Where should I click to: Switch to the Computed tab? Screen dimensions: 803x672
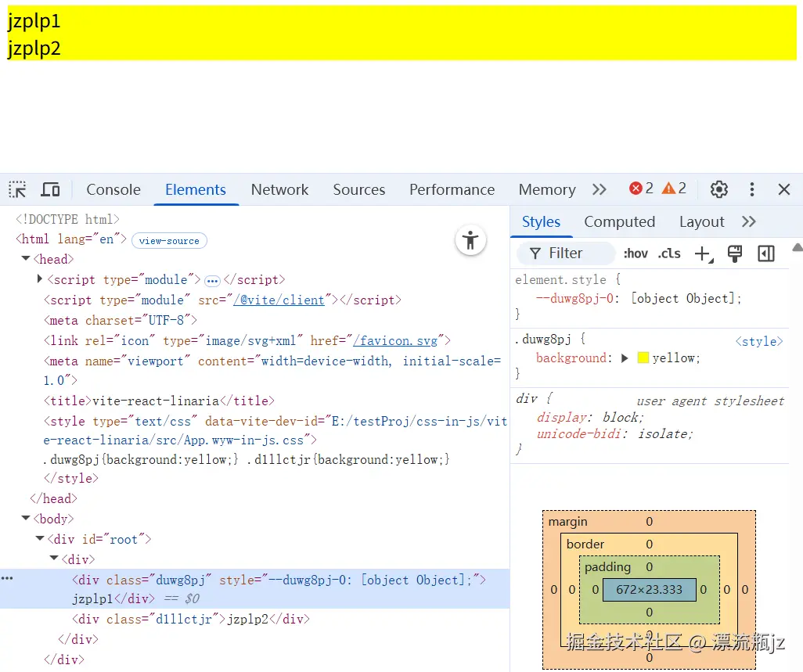(619, 221)
